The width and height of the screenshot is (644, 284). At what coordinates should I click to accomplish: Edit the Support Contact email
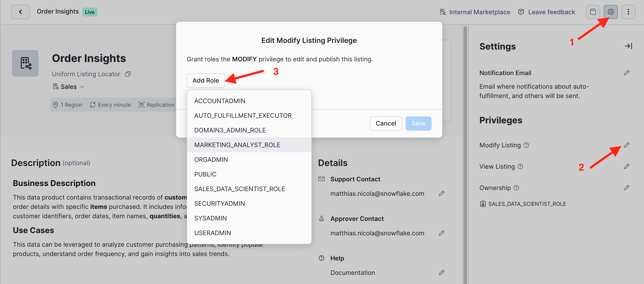(442, 193)
